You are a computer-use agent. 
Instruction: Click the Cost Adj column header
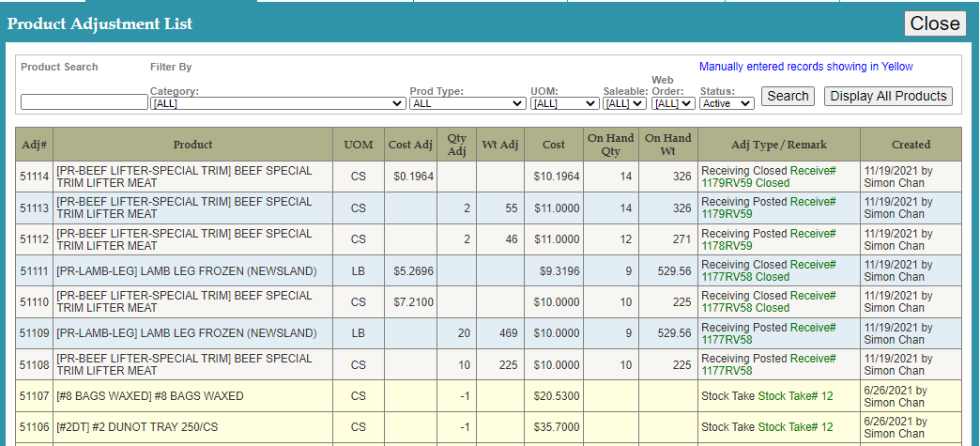click(x=410, y=145)
